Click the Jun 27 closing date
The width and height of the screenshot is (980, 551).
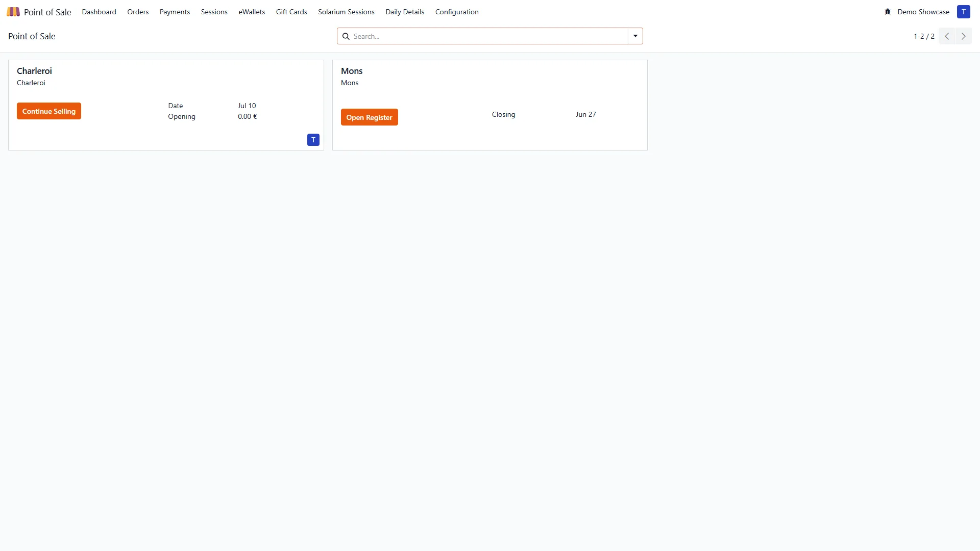[586, 114]
